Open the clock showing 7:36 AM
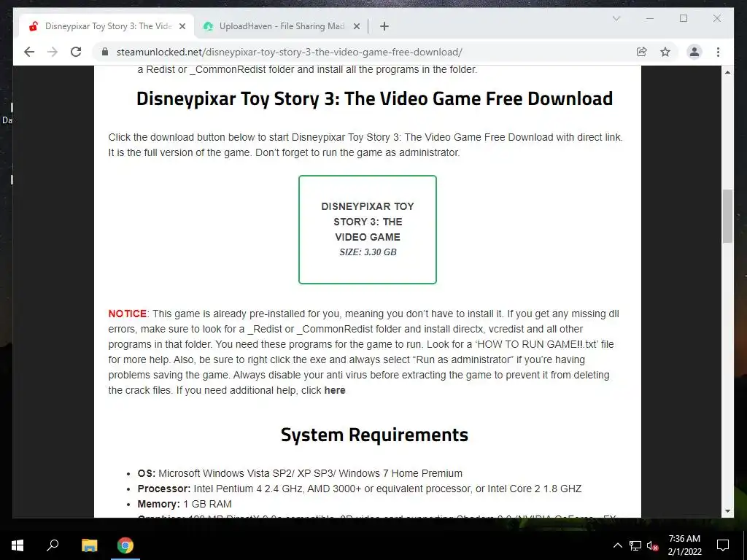Image resolution: width=747 pixels, height=560 pixels. pos(684,545)
